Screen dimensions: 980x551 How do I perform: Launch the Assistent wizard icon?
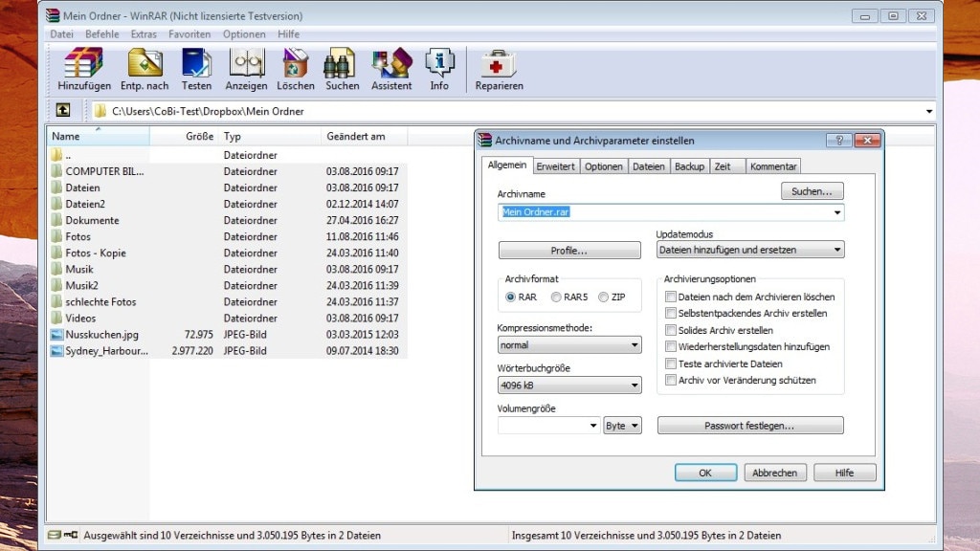click(x=390, y=63)
